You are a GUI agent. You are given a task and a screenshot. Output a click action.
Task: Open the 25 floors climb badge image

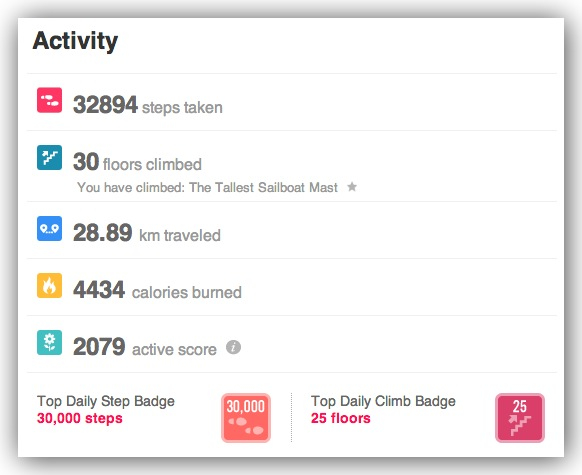[x=520, y=418]
